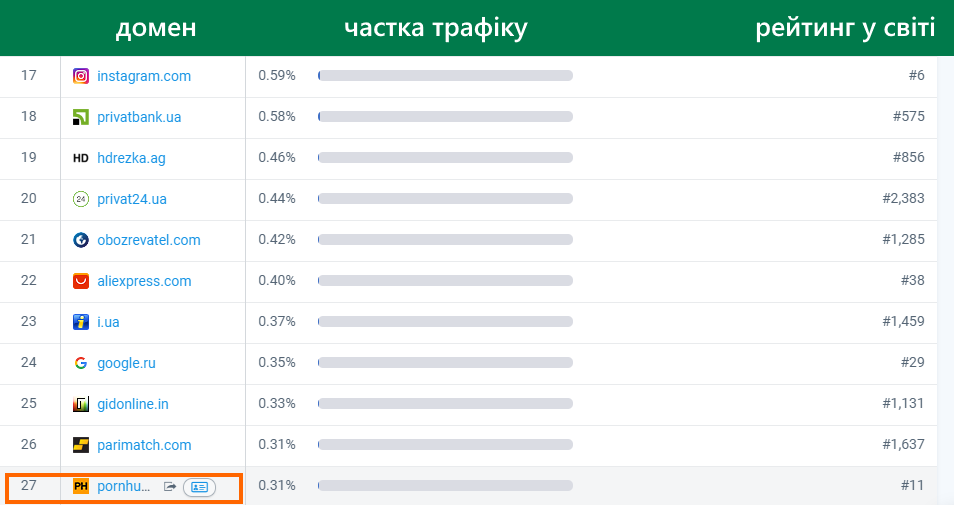Click the i.ua blue favicon
Viewport: 954px width, 505px height.
81,322
